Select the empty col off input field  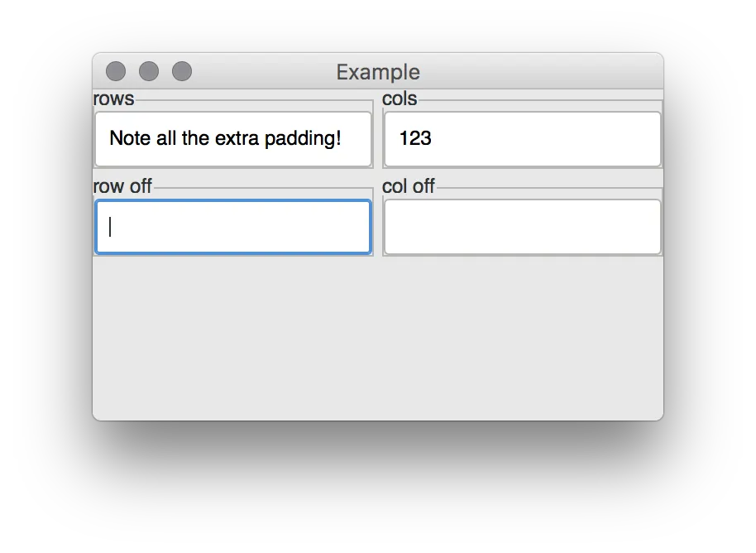tap(523, 227)
